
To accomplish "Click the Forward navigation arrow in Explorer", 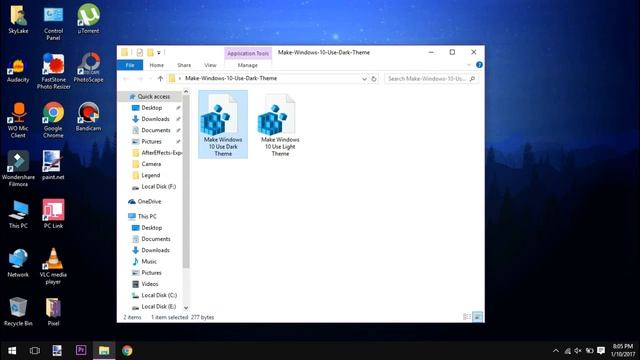I will tap(140, 78).
